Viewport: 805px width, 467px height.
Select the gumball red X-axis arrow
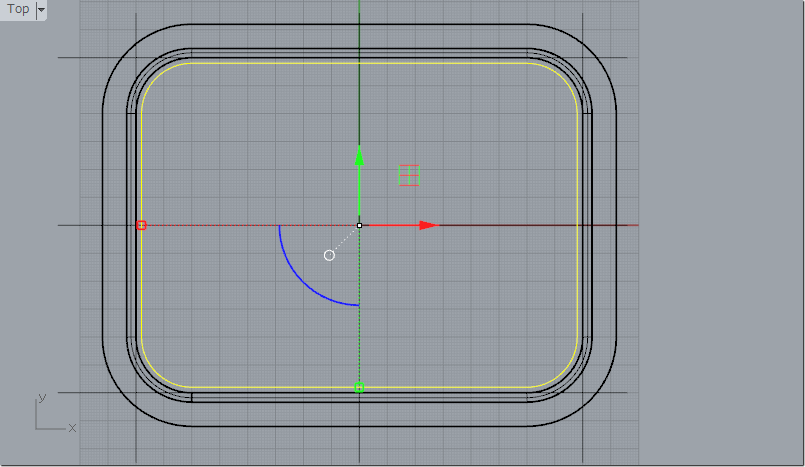(429, 225)
